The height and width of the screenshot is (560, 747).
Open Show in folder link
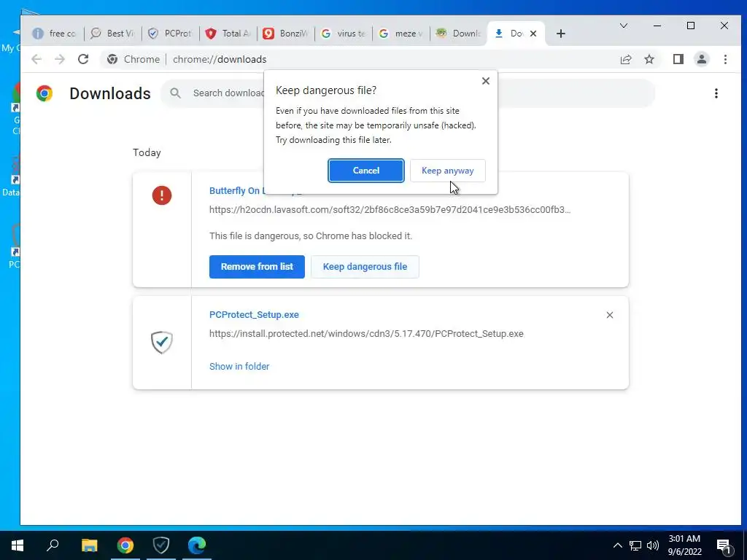239,366
